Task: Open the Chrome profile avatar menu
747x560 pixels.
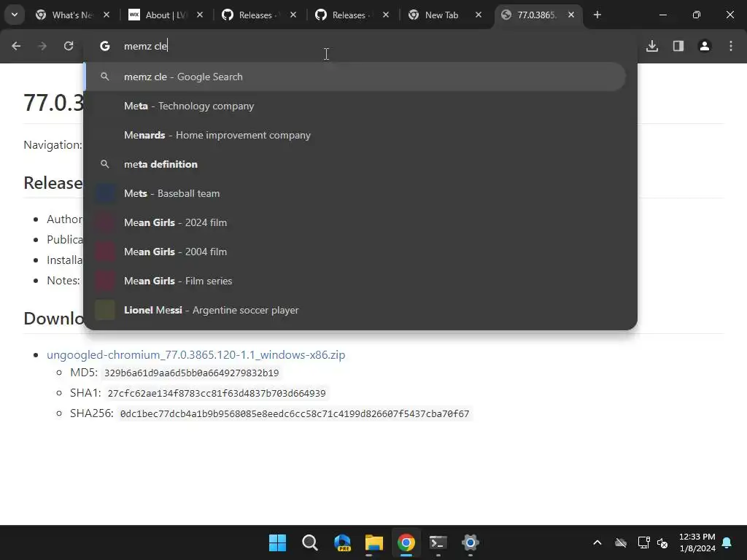Action: point(705,46)
